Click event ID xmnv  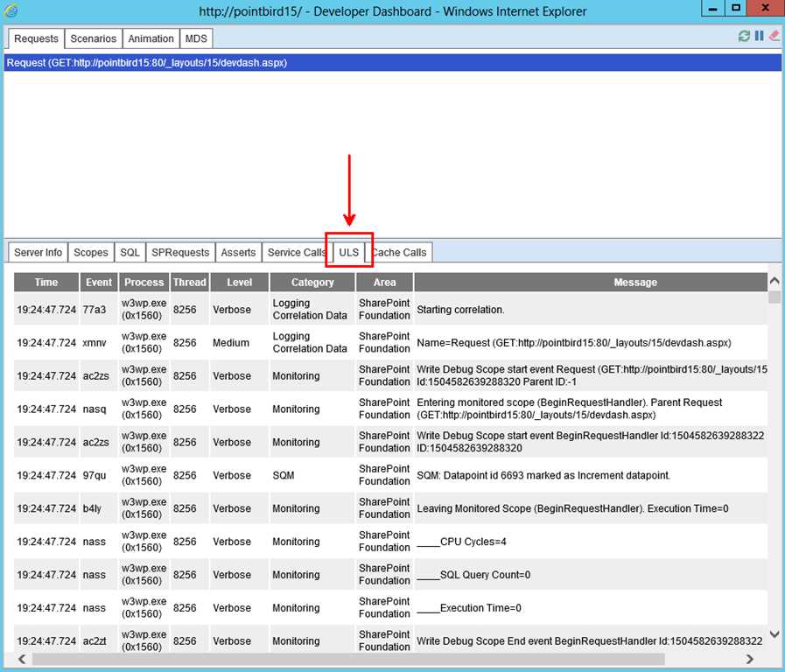click(x=95, y=343)
